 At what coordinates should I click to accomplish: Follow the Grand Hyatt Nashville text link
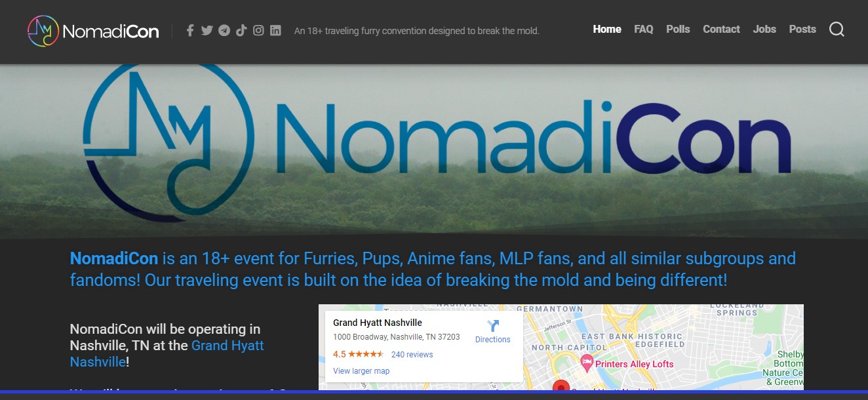[x=227, y=346]
